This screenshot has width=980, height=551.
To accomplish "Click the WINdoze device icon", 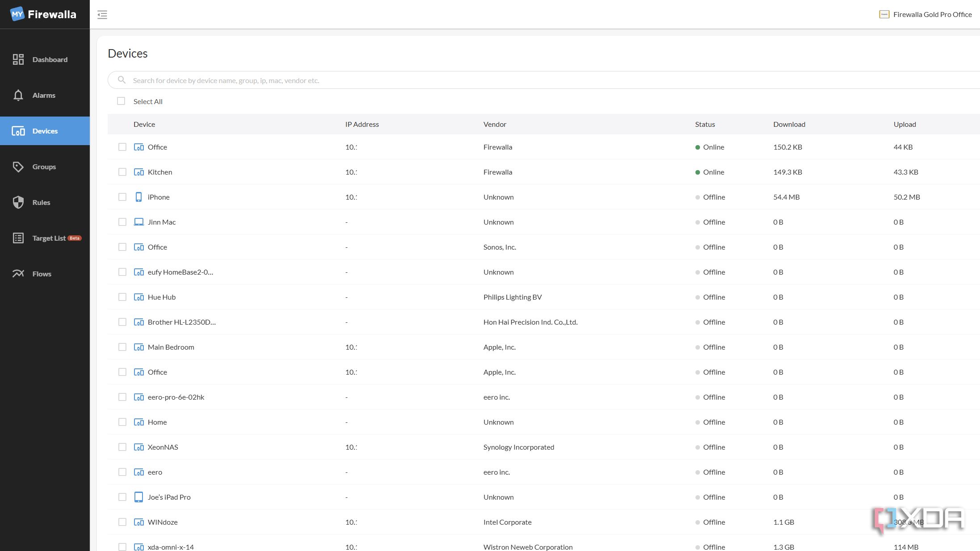I will coord(139,522).
